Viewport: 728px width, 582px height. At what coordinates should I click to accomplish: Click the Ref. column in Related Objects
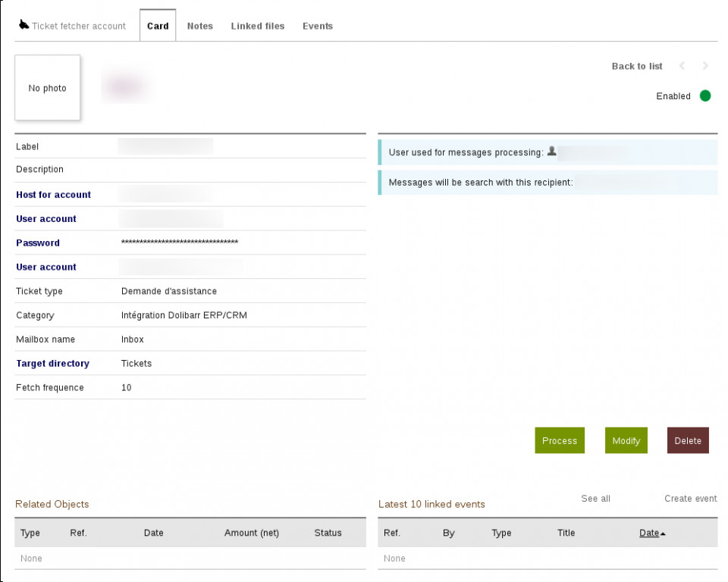(78, 533)
